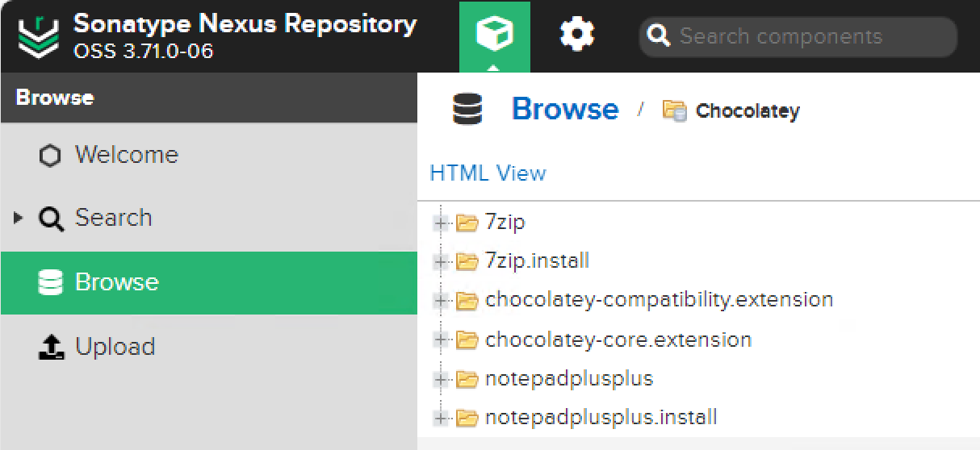Click the 7zip folder icon
This screenshot has width=980, height=450.
[467, 223]
